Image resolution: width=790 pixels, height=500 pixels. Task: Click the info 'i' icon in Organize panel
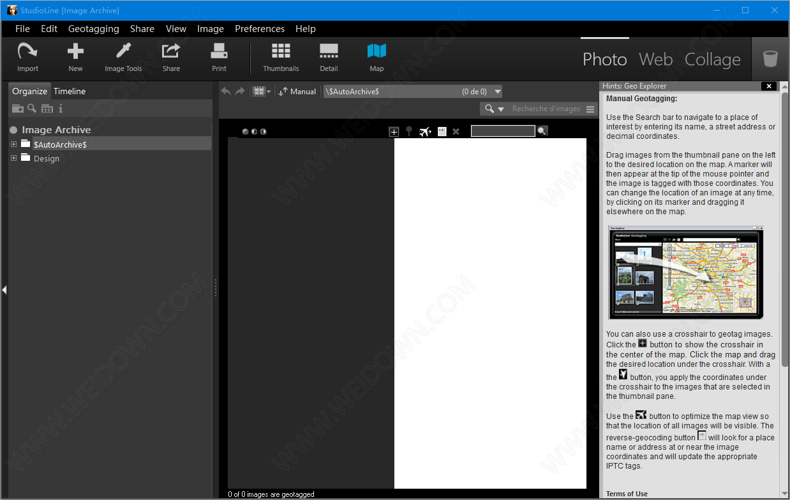pos(60,108)
